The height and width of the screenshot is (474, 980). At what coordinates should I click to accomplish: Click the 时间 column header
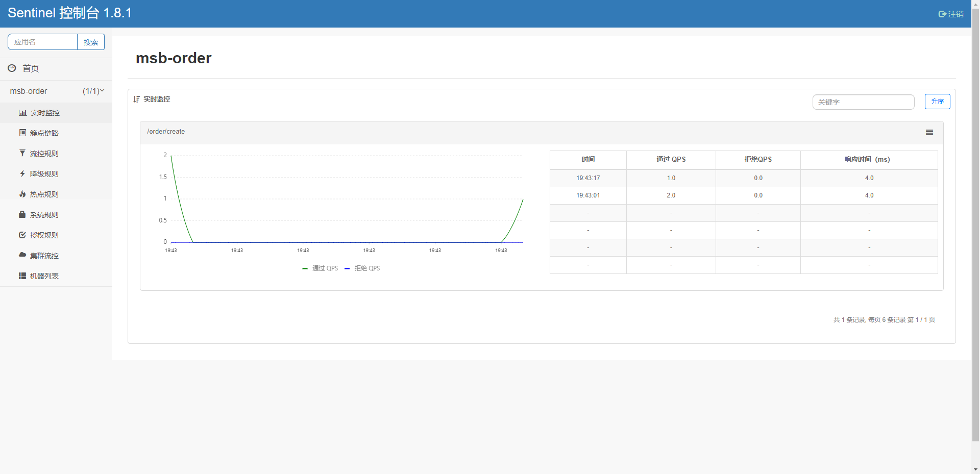pyautogui.click(x=588, y=160)
